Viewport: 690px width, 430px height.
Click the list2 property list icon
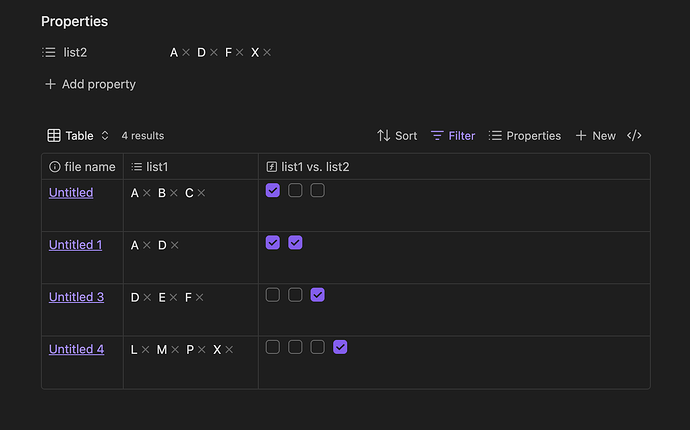(x=49, y=53)
